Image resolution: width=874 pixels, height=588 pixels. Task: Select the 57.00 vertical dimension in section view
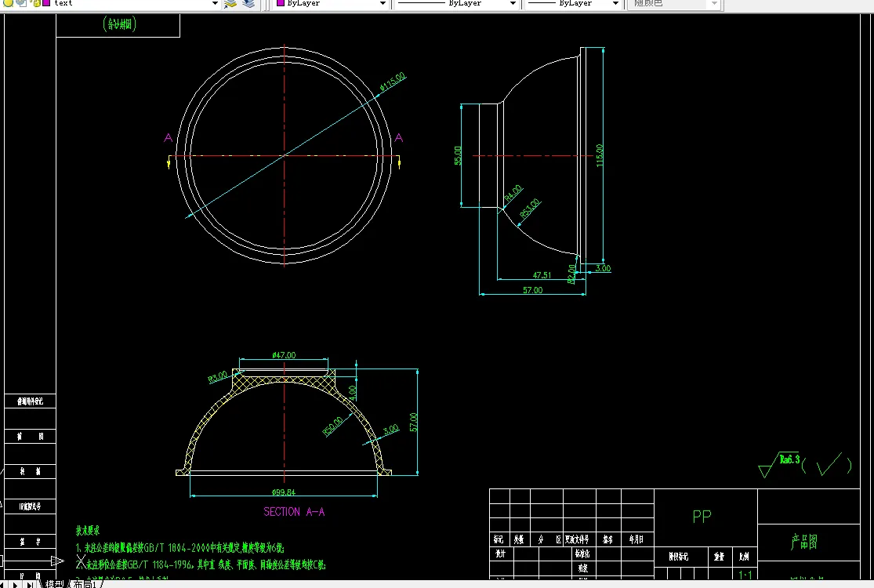click(x=413, y=422)
